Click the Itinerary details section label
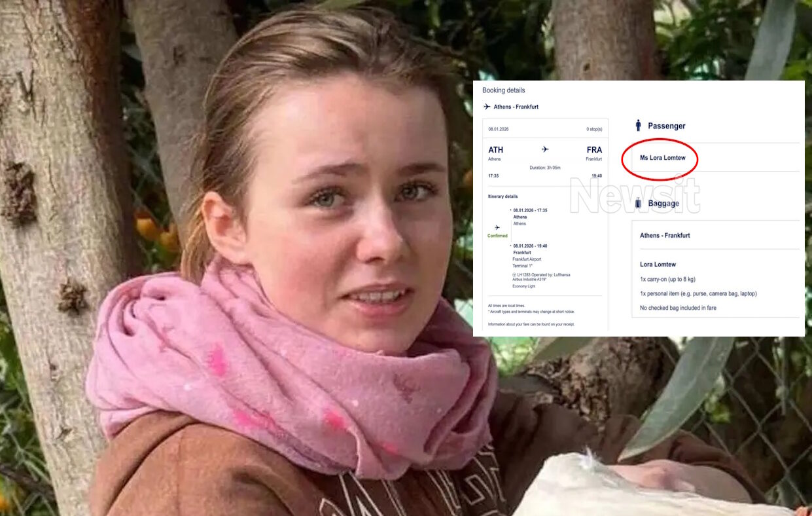Viewport: 812px width, 516px height. pyautogui.click(x=503, y=196)
